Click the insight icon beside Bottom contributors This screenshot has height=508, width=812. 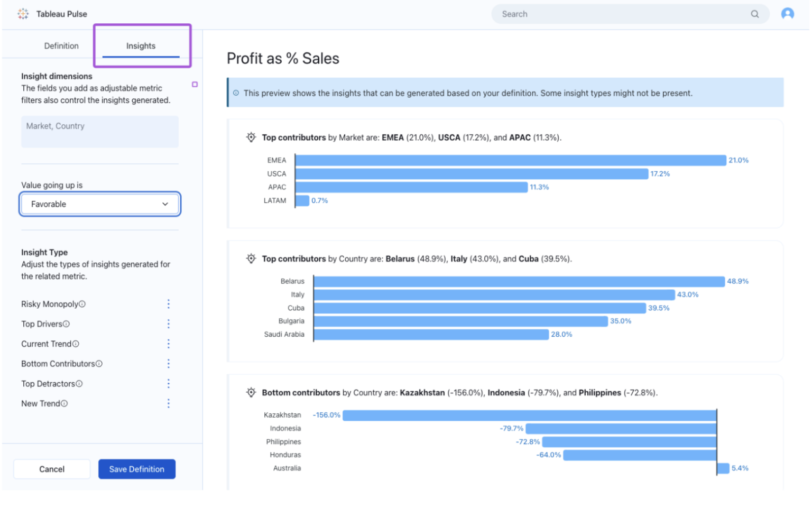[x=251, y=392]
